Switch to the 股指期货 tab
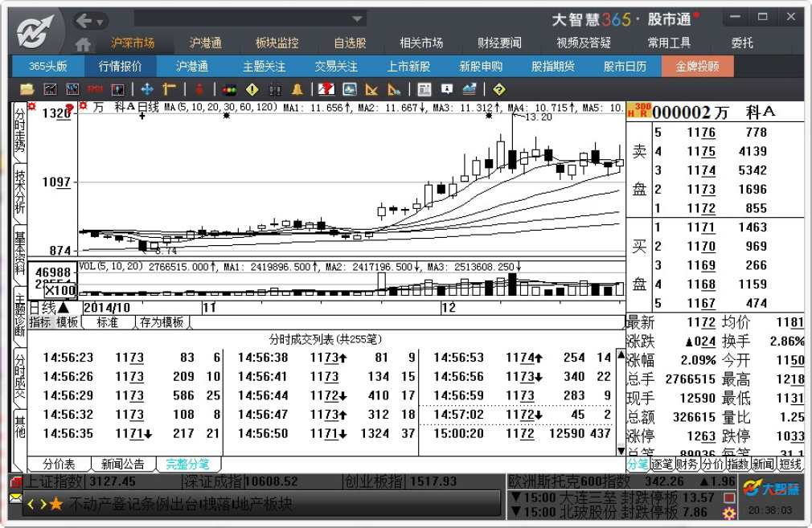812x528 pixels. tap(553, 66)
